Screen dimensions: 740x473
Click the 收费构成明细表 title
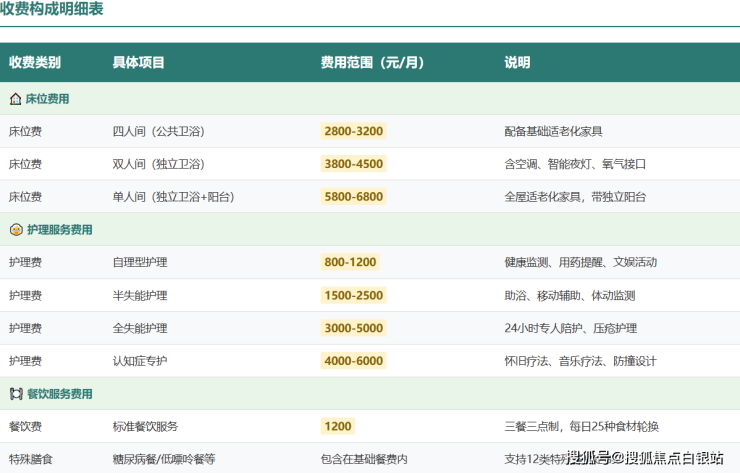(51, 10)
